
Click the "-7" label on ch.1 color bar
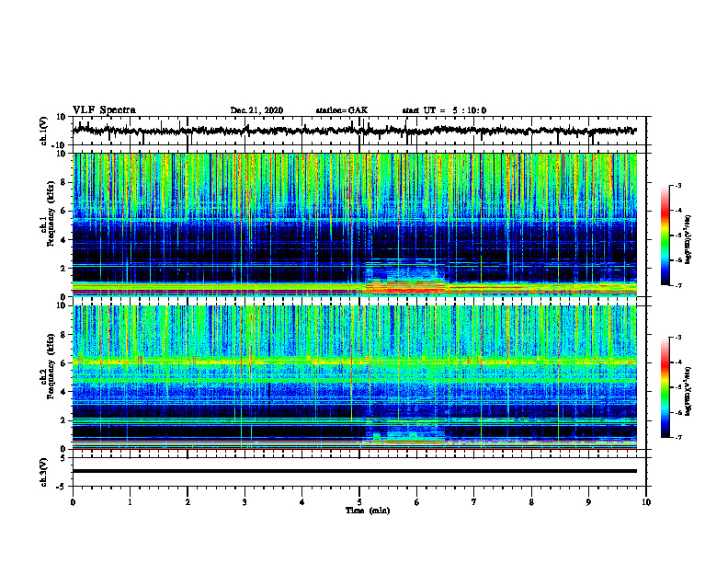tap(678, 285)
